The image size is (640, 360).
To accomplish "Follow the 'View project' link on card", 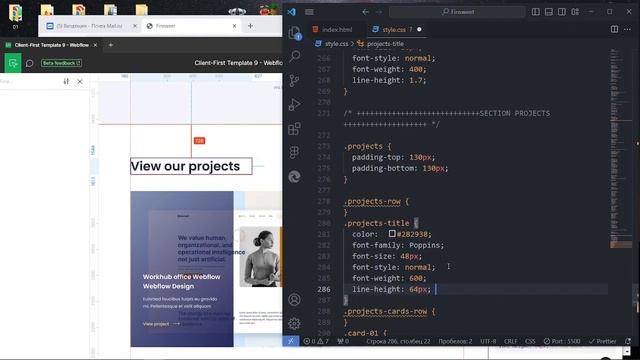I will coord(161,324).
